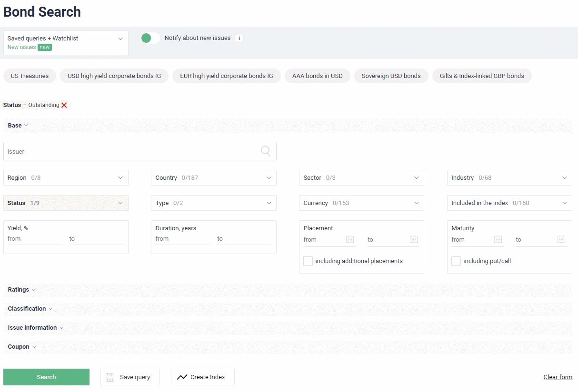Screen dimensions: 578x392
Task: Click the Save query button
Action: (x=130, y=377)
